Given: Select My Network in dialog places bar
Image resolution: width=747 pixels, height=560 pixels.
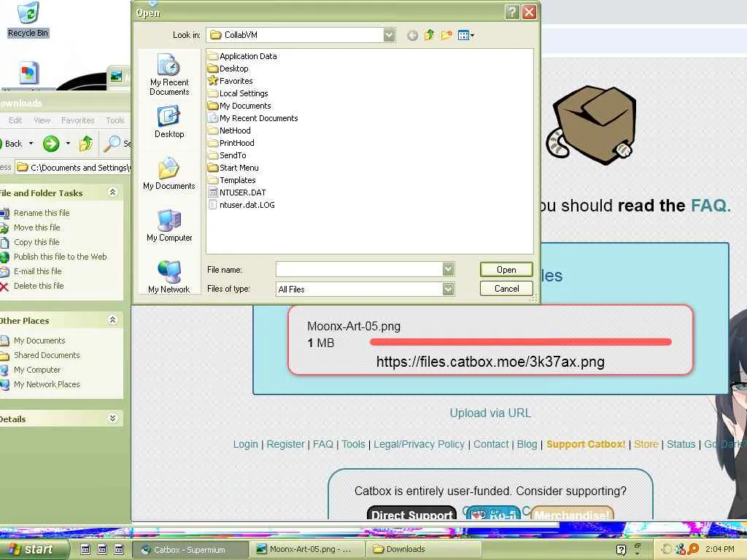Looking at the screenshot, I should (169, 277).
